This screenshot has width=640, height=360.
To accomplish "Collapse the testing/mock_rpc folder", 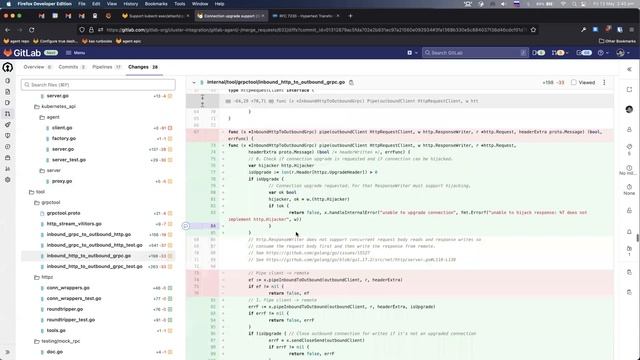I will (57, 341).
